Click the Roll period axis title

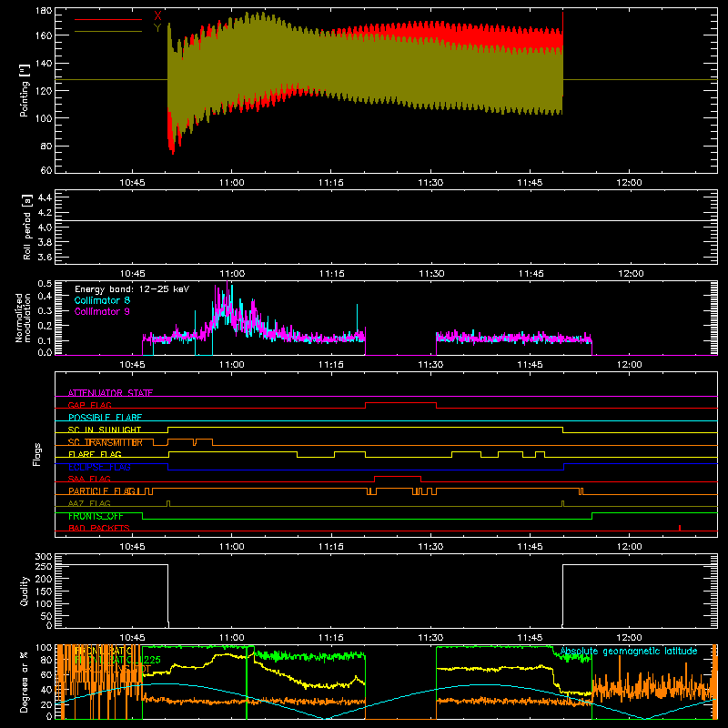coord(27,227)
